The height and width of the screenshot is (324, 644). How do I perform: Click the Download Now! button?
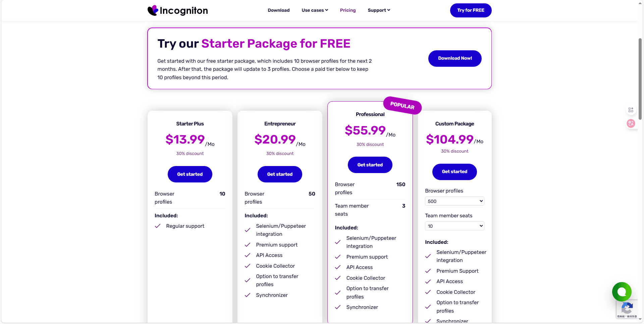[454, 58]
